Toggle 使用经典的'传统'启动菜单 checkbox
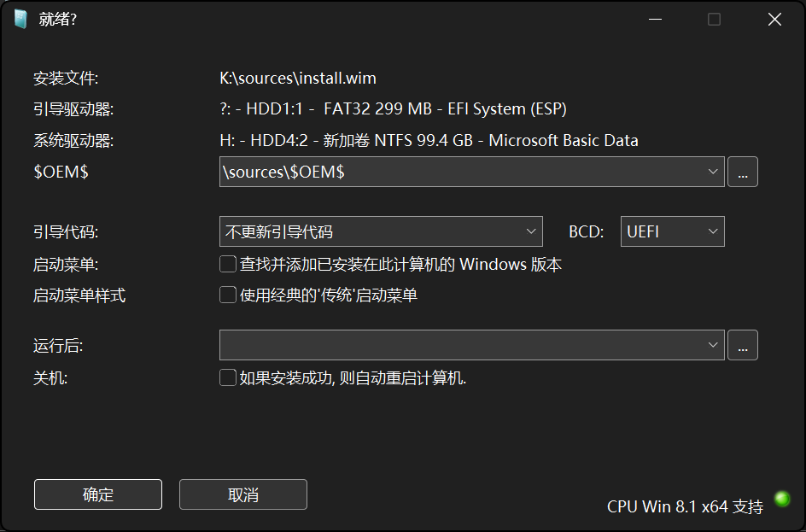The image size is (806, 532). [x=228, y=295]
